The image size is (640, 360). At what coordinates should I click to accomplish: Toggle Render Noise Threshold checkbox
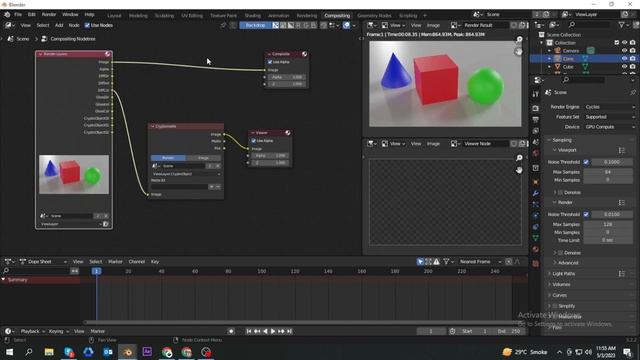pyautogui.click(x=586, y=214)
